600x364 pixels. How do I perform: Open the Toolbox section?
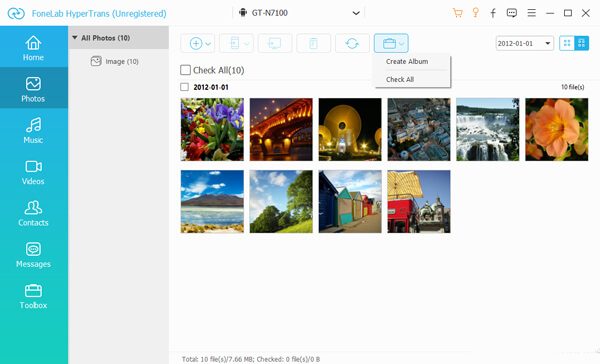tap(34, 295)
